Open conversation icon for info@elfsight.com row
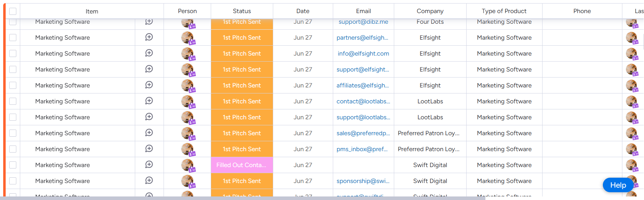 pos(149,53)
